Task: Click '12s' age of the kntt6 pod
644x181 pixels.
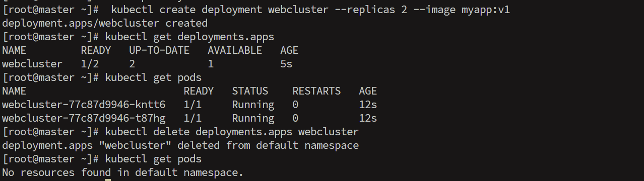Action: point(368,105)
